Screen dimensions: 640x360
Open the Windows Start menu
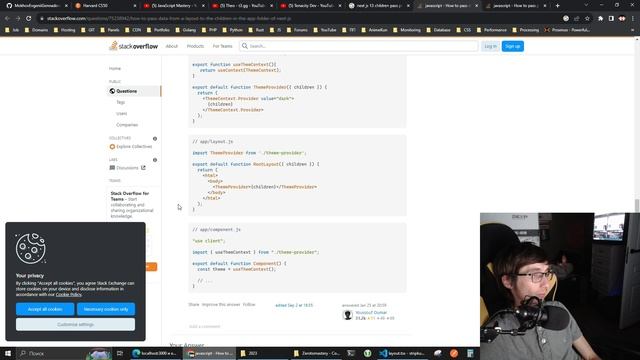coord(8,353)
